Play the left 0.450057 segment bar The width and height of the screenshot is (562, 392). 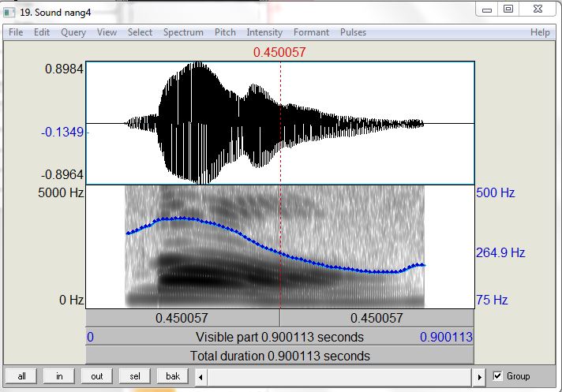click(x=182, y=318)
